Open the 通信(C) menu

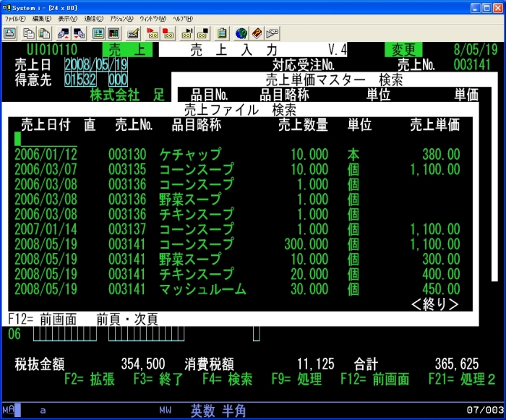[x=93, y=18]
